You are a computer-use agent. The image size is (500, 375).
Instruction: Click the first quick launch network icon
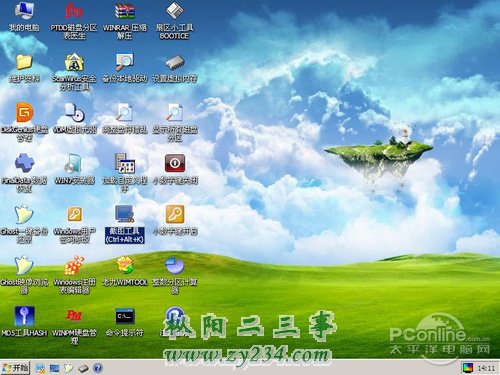40,368
